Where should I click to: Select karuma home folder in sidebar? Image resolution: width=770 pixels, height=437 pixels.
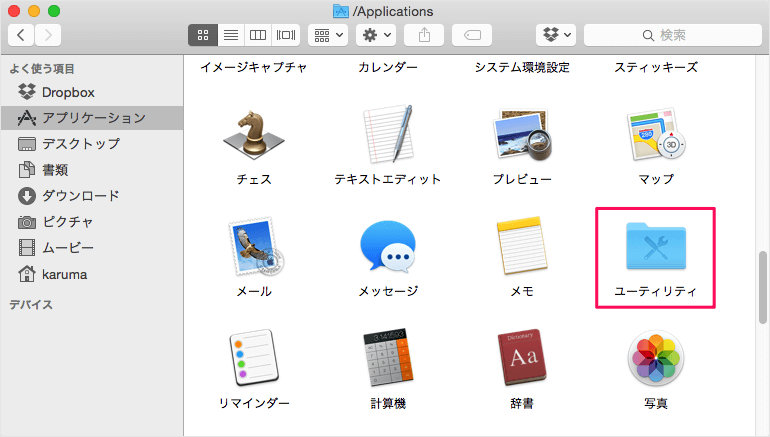(92, 274)
